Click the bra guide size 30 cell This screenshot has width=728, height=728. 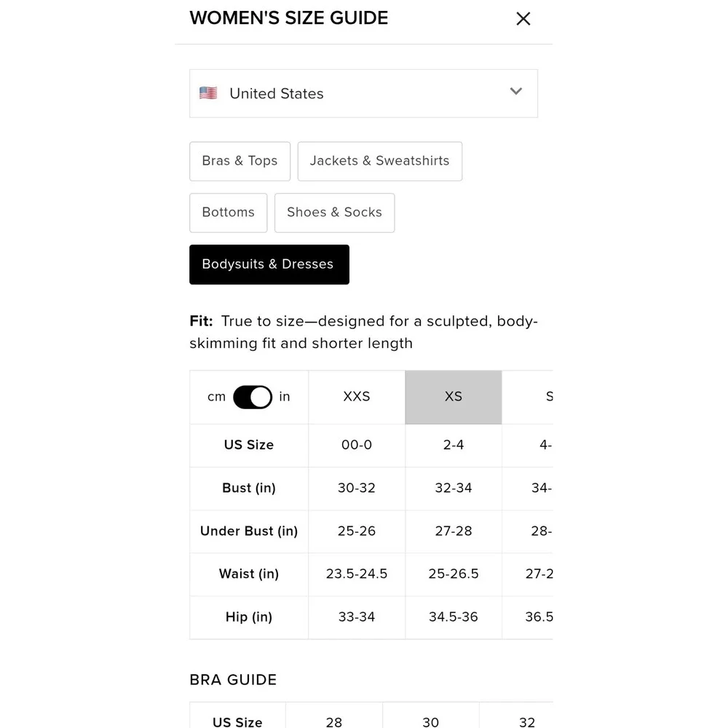430,722
